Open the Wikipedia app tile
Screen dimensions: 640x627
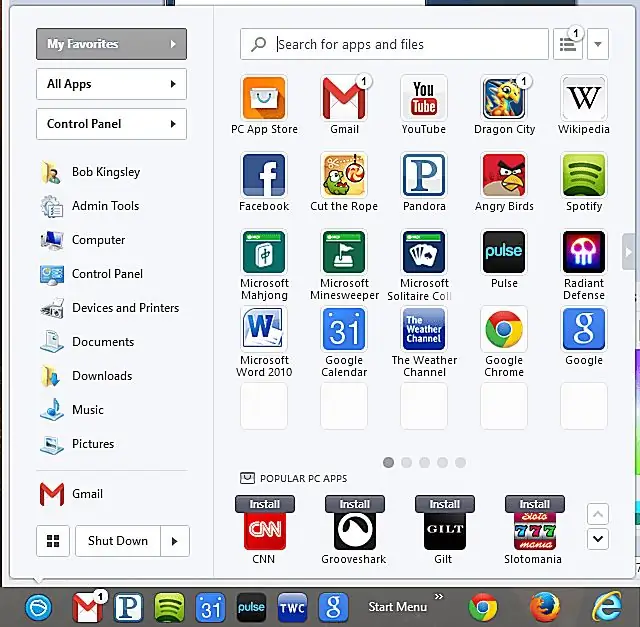click(x=584, y=98)
